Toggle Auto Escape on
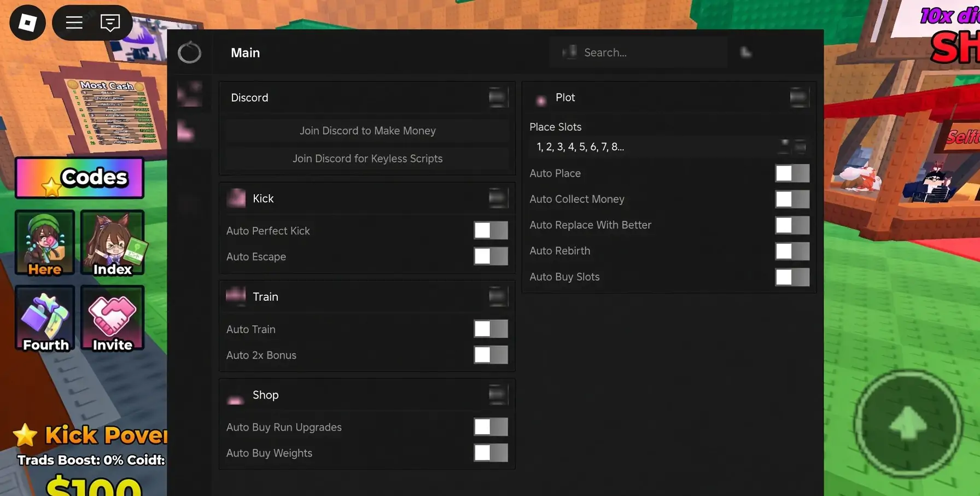Image resolution: width=980 pixels, height=496 pixels. (x=491, y=256)
